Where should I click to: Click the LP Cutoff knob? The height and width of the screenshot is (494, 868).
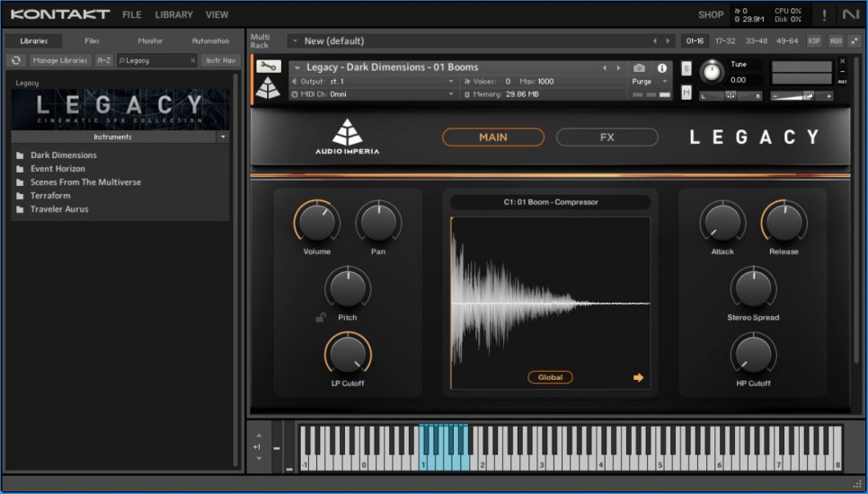pyautogui.click(x=348, y=354)
